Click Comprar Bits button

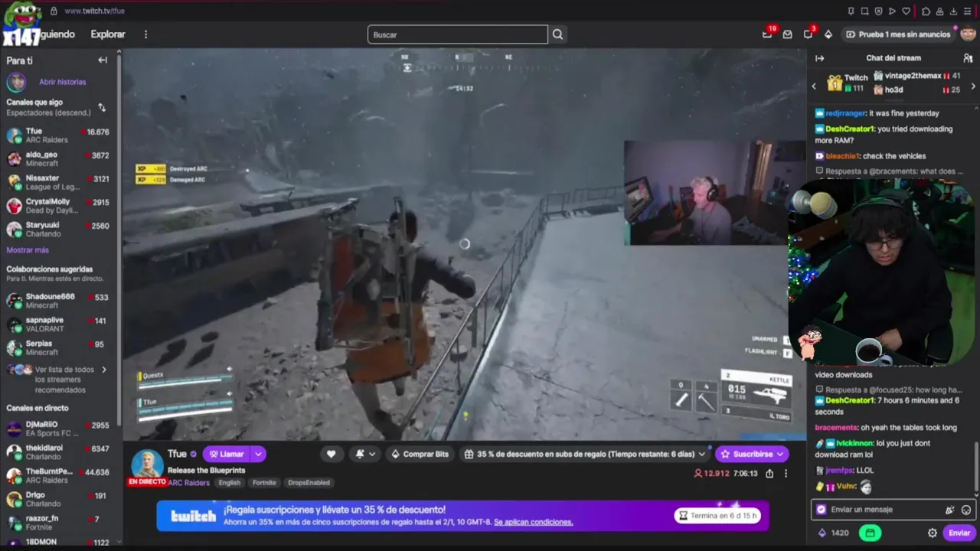pyautogui.click(x=419, y=454)
